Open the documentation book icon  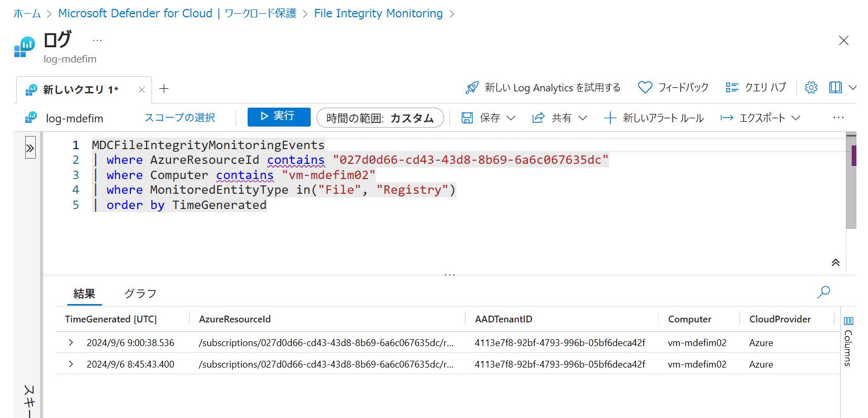click(835, 87)
